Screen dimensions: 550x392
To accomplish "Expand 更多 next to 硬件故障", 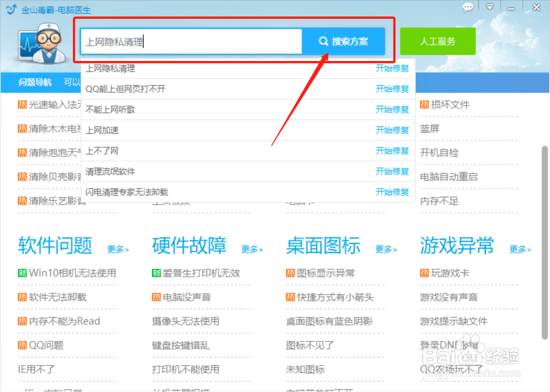I will tap(253, 249).
